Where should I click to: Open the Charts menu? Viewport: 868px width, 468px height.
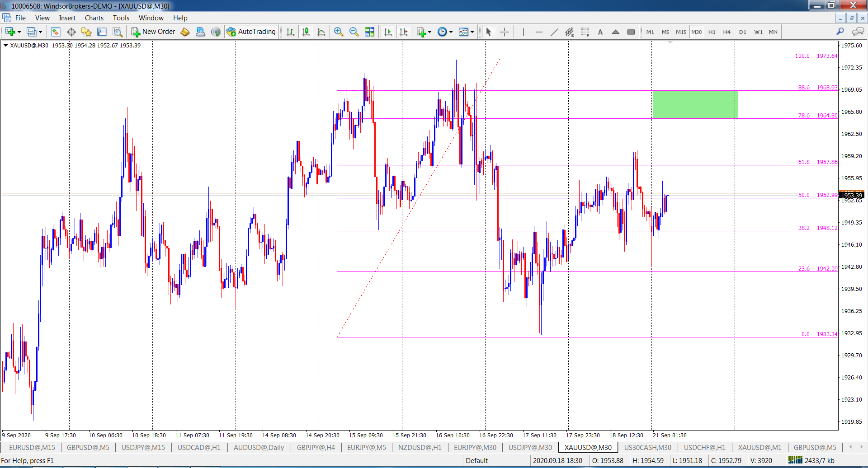(94, 18)
